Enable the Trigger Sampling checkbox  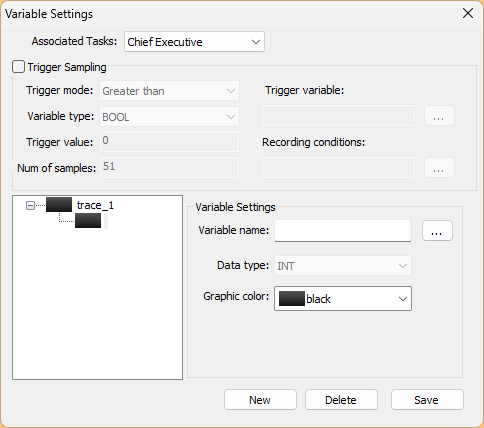click(19, 67)
